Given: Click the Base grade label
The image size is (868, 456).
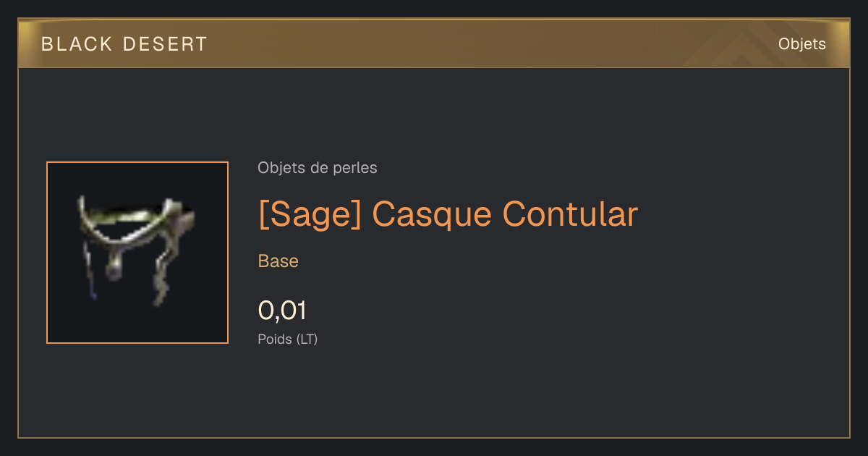Looking at the screenshot, I should [x=278, y=261].
